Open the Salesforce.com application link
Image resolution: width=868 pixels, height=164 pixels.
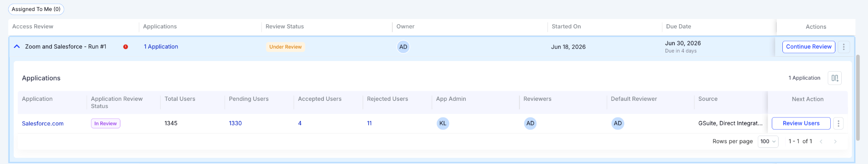(x=43, y=123)
